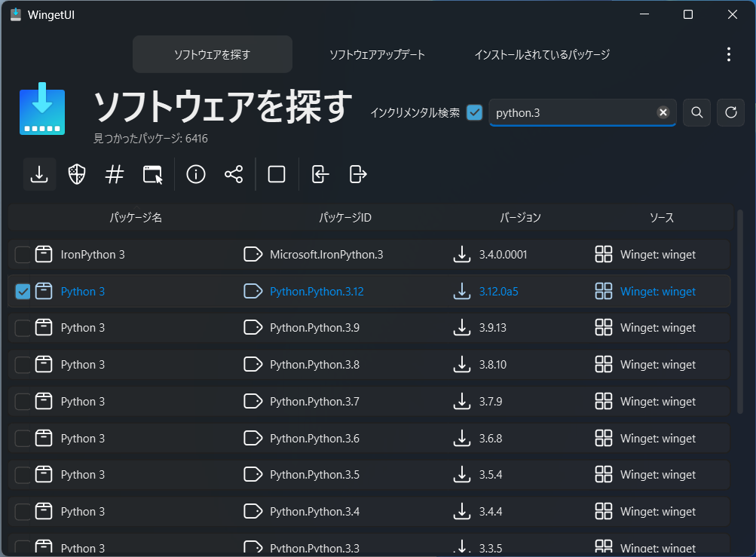Click Winget: winget in the Python.Python.3.6 row
Image resolution: width=756 pixels, height=557 pixels.
click(x=658, y=438)
